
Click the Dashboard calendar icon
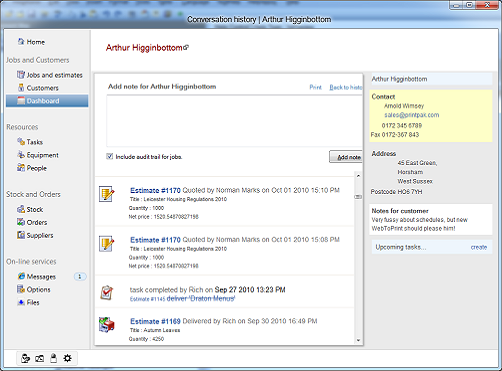click(x=21, y=101)
